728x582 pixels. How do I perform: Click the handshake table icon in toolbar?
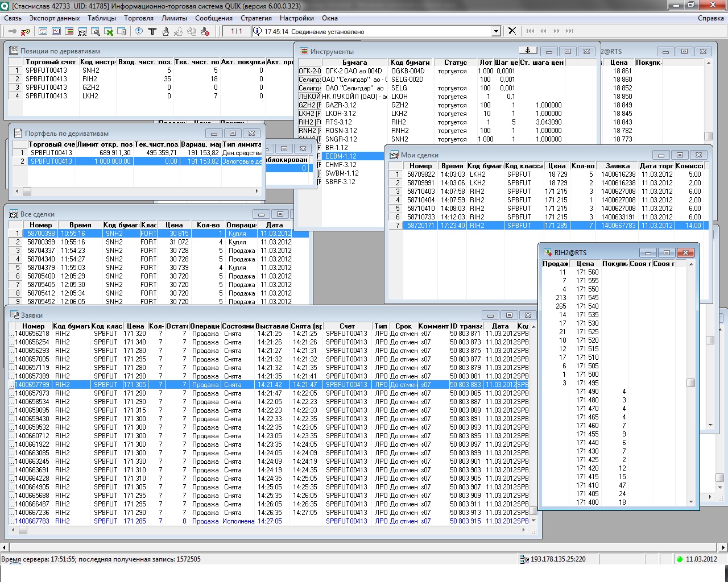point(82,31)
